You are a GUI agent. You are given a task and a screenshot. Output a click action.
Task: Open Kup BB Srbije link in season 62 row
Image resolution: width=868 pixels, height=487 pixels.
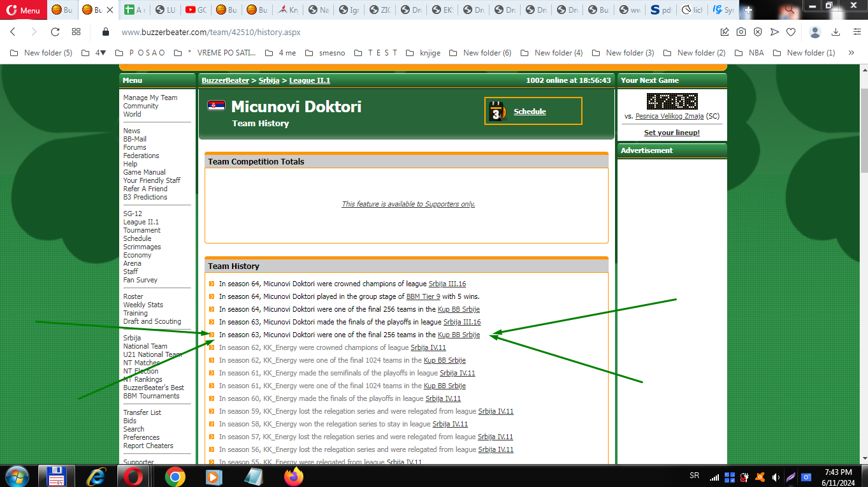[x=445, y=360]
